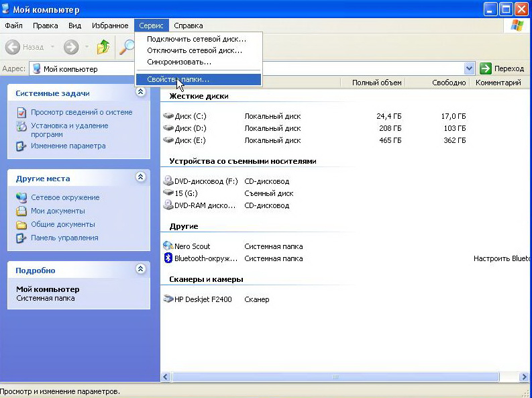Screen dimensions: 532x398
Task: Open the address bar dropdown arrow
Action: (469, 68)
